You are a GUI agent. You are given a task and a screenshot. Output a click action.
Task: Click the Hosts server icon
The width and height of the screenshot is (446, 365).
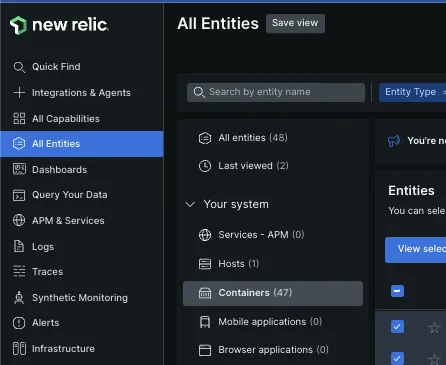(205, 264)
